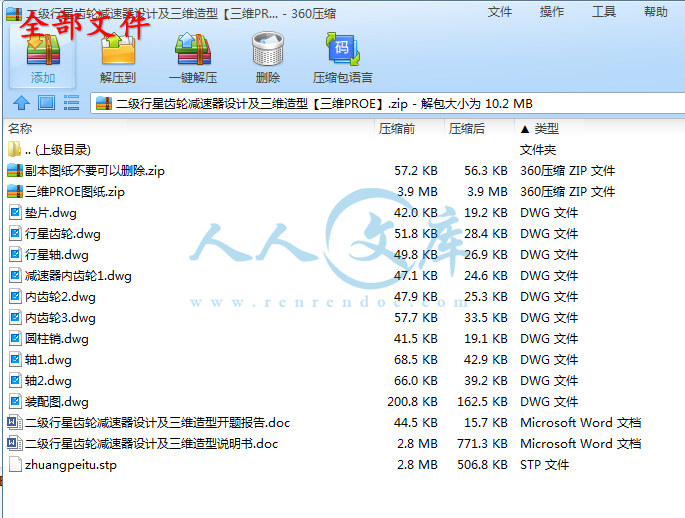Sort by the 类型 column header
Viewport: 685px width, 518px height.
point(547,128)
